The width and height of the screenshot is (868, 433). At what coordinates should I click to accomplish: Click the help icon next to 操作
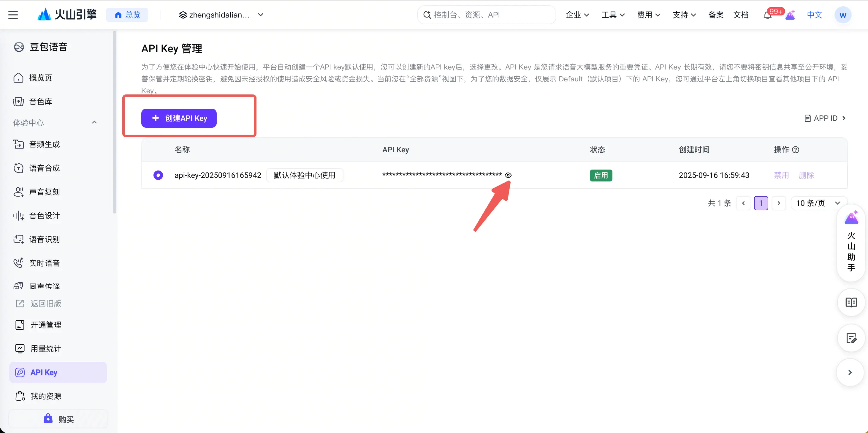796,150
